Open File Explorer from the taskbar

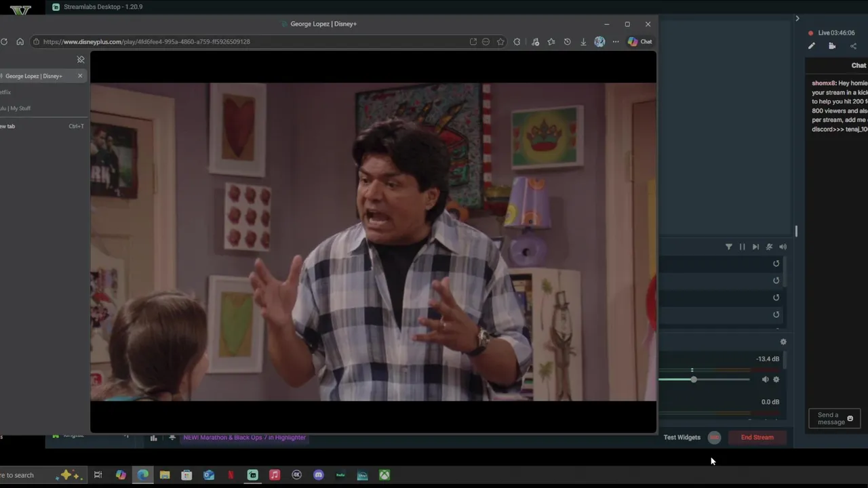pyautogui.click(x=165, y=475)
